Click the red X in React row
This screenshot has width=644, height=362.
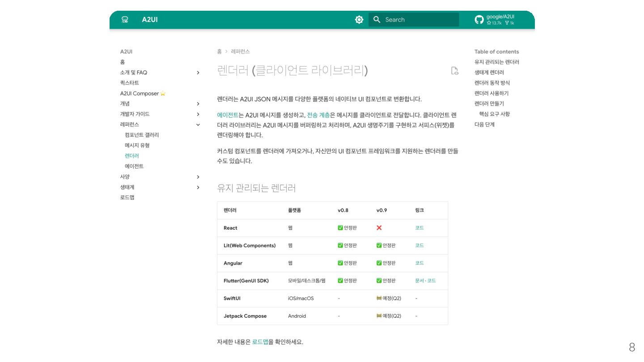[x=379, y=228]
